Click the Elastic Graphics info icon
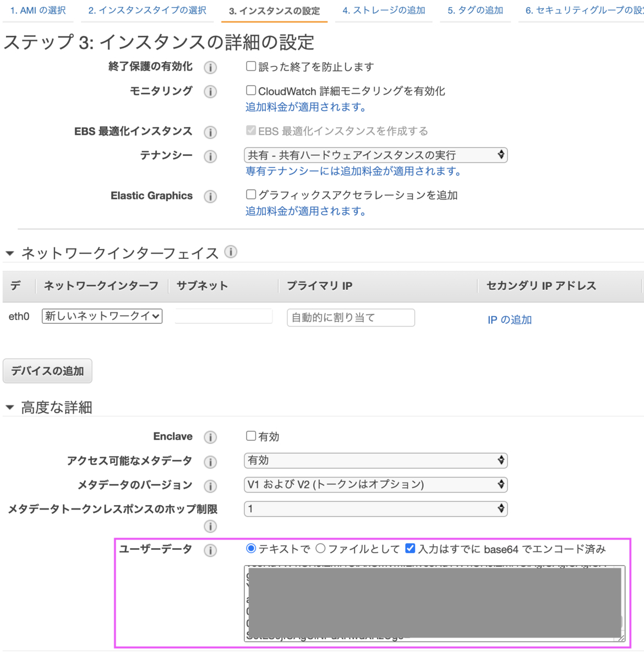 pos(210,196)
